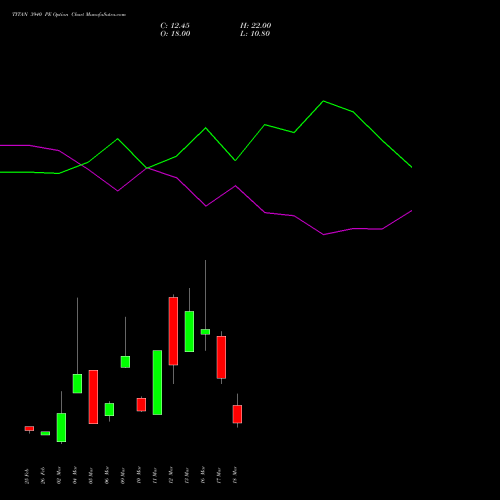500x500 pixels.
Task: Click the 11 Mar date label
Action: (155, 475)
